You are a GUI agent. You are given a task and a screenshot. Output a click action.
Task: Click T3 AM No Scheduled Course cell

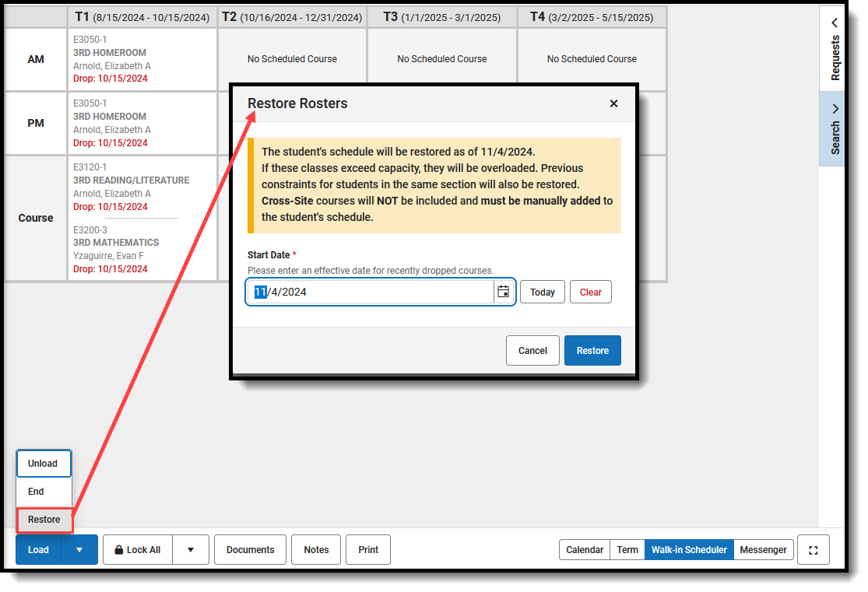point(441,59)
